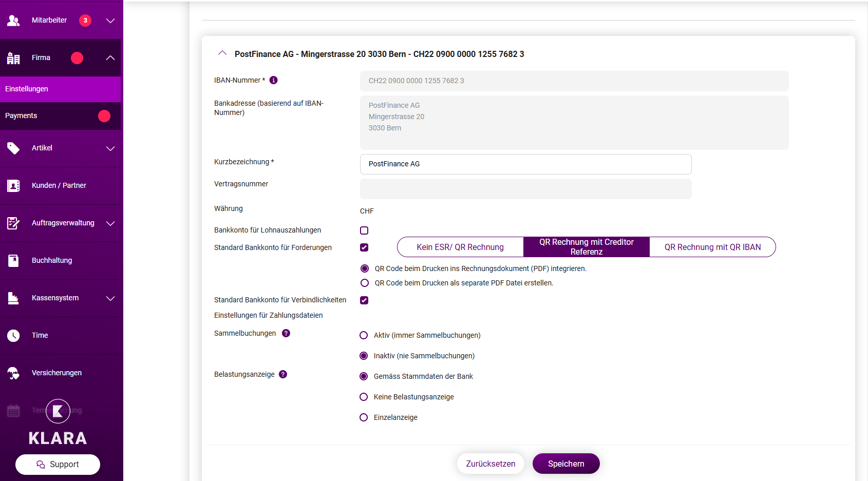Open Kunden / Partner menu item
This screenshot has width=868, height=481.
[x=61, y=185]
